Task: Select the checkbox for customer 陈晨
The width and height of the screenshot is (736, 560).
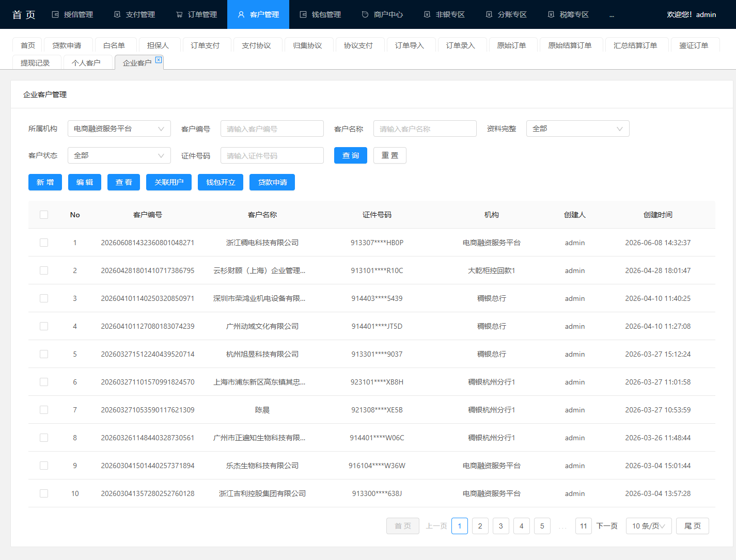Action: [x=44, y=410]
